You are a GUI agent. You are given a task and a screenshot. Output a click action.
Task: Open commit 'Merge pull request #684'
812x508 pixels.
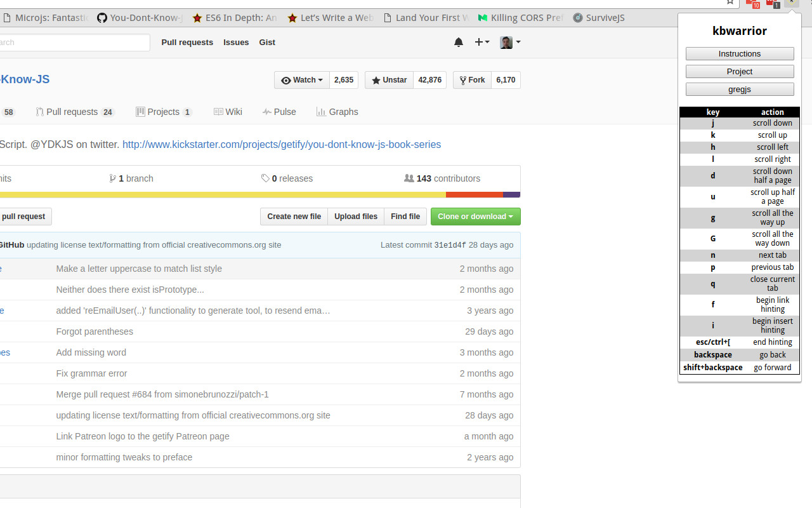tap(162, 394)
